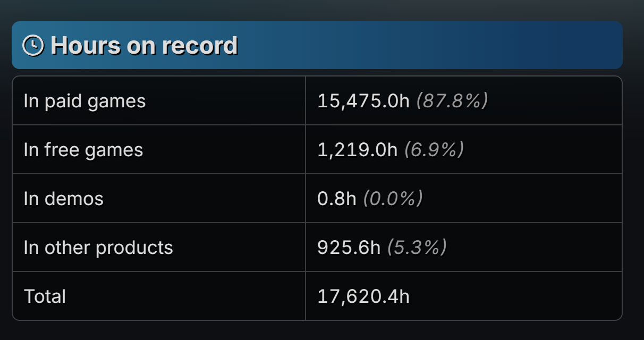
Task: Click the 1,219.0h free games value
Action: (357, 150)
